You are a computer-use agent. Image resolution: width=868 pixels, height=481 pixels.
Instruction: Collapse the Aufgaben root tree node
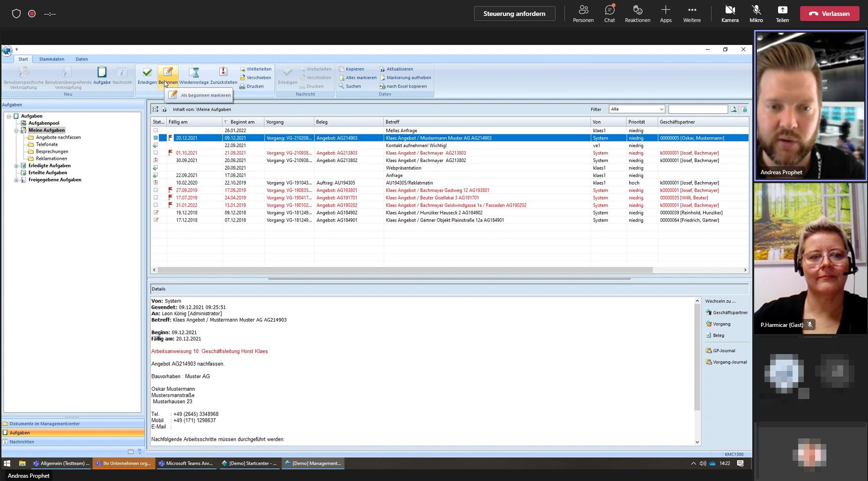tap(9, 116)
